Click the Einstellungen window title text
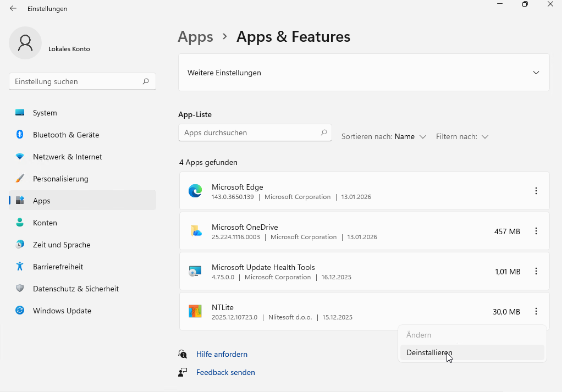This screenshot has width=562, height=392. (x=47, y=9)
